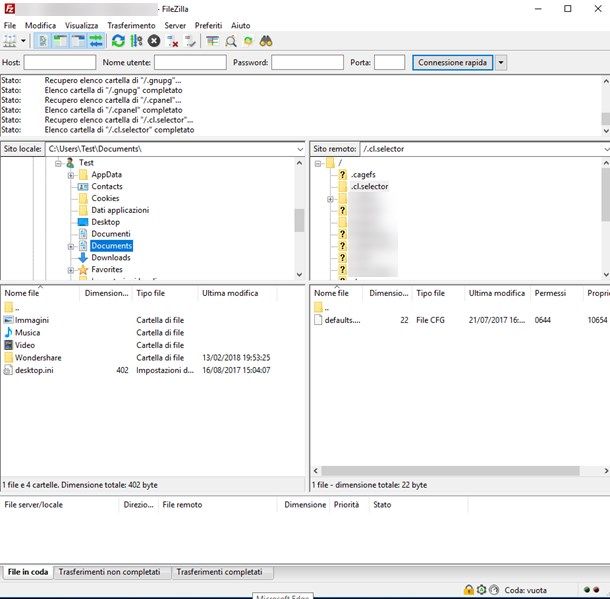Toggle the remote directory tree view
610x599 pixels.
point(78,41)
